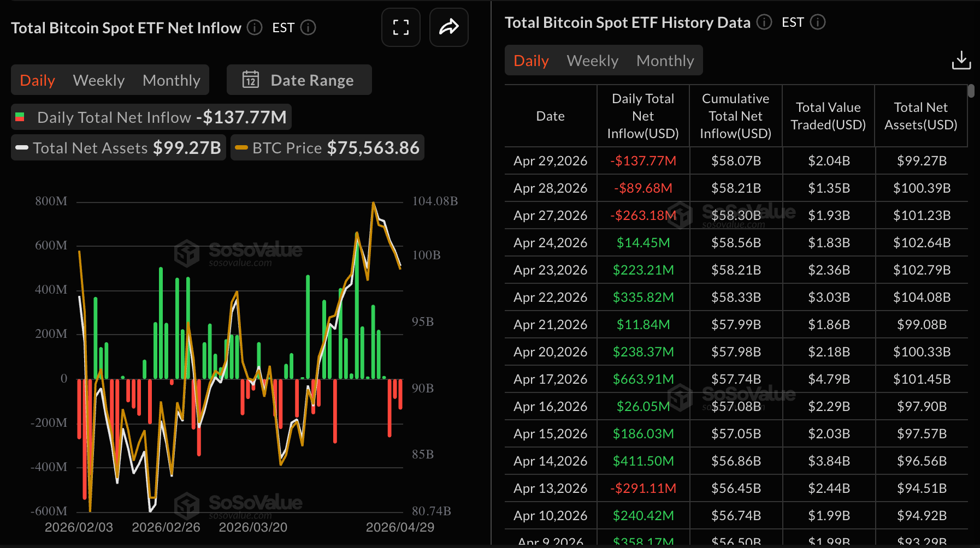
Task: Click the Apr 17,2026 inflow value $663.91M
Action: tap(643, 379)
